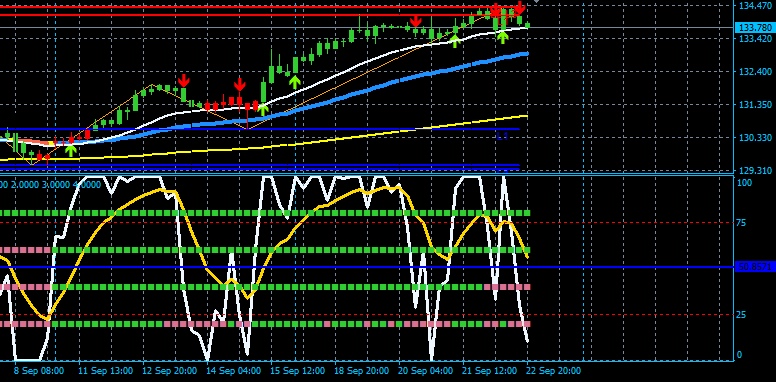The height and width of the screenshot is (382, 776).
Task: Select the red down arrow above 14 Sep 04:00
Action: point(240,84)
